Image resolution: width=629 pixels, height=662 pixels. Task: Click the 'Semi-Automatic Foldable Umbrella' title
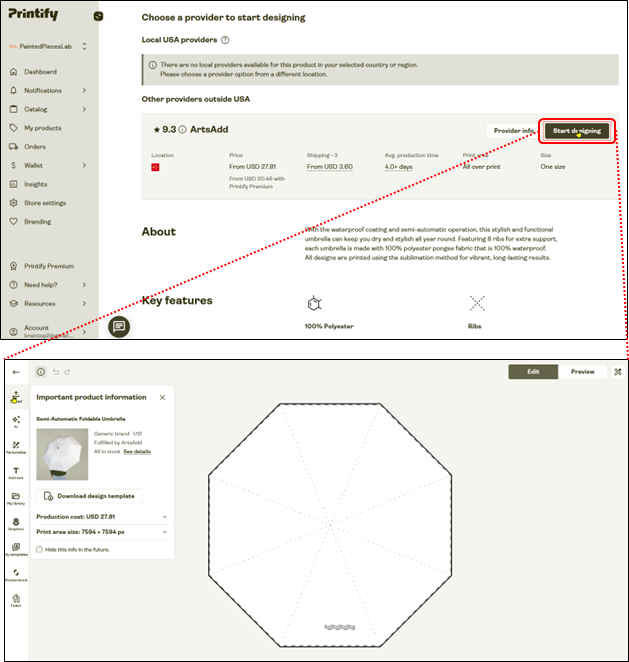[81, 419]
